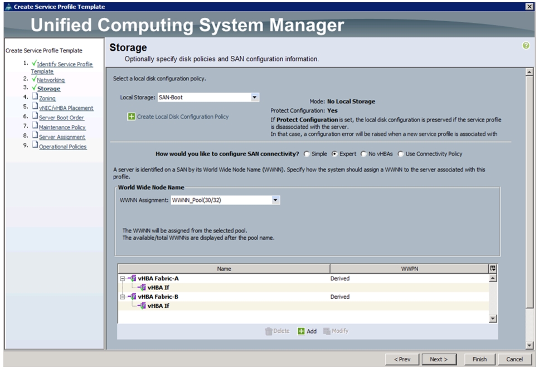Go to Identify Service Profile Template step
This screenshot has height=392, width=539.
pyautogui.click(x=62, y=67)
